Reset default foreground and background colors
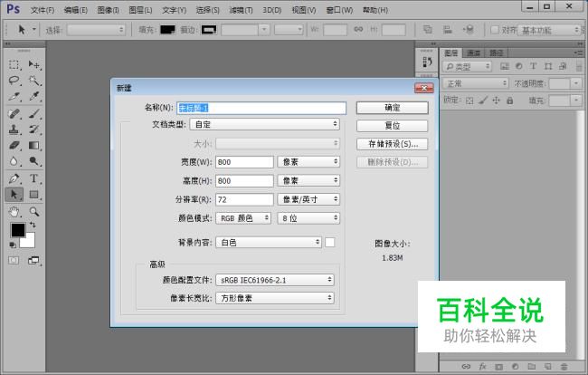 tap(13, 245)
